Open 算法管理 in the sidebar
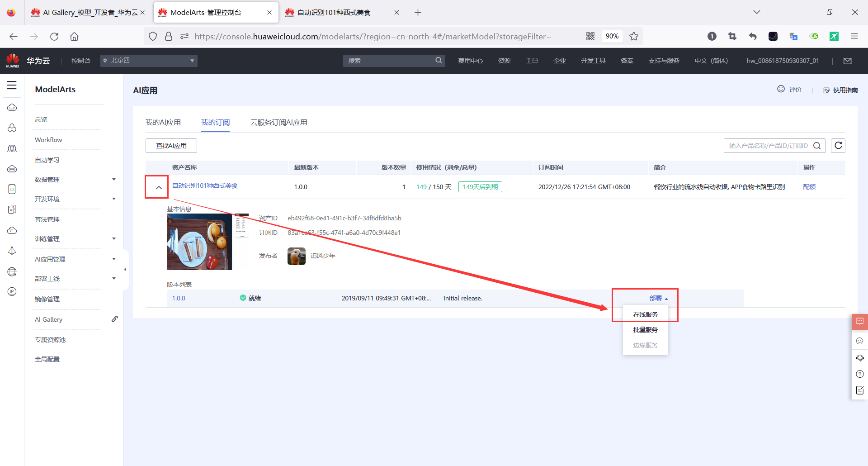This screenshot has width=868, height=466. [47, 219]
